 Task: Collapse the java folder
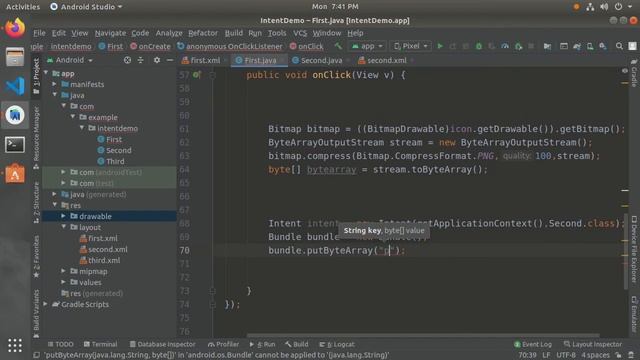[x=54, y=95]
